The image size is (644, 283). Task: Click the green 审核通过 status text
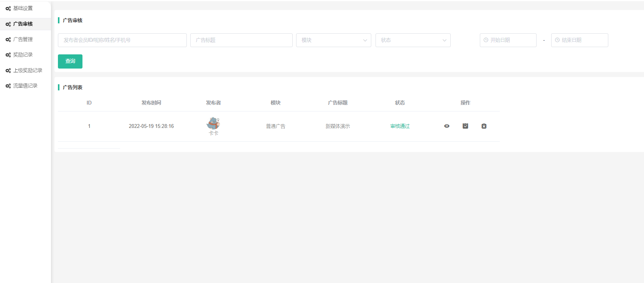pos(400,126)
